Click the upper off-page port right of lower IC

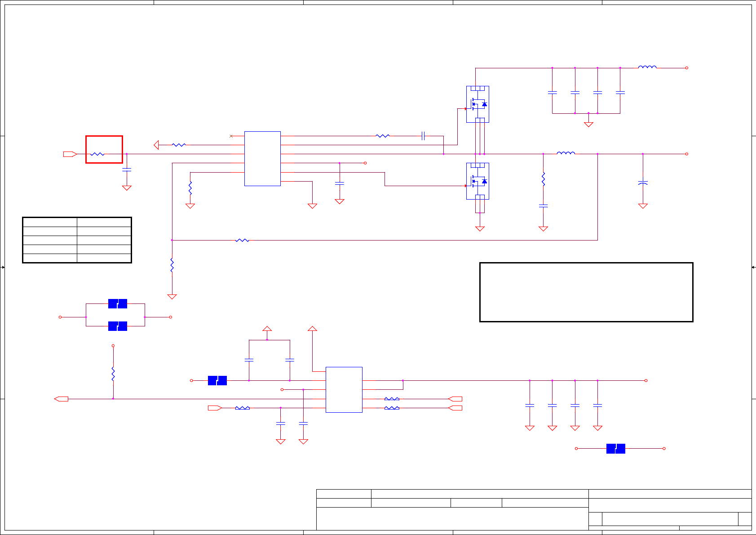tap(455, 399)
